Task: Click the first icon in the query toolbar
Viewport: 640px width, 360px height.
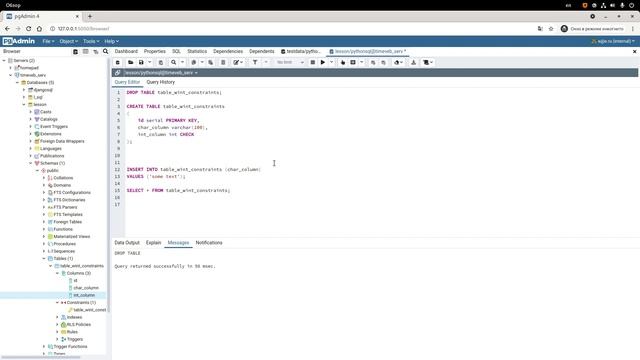Action: pyautogui.click(x=118, y=62)
